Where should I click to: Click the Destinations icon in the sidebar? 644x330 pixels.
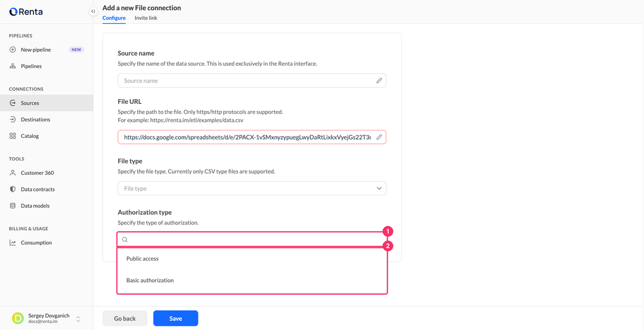click(13, 119)
